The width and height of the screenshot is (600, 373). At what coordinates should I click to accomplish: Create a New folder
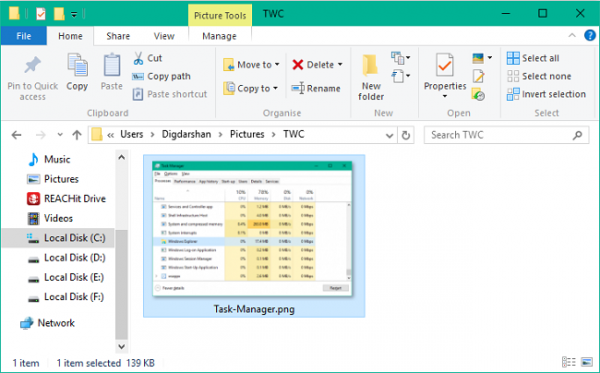(371, 77)
